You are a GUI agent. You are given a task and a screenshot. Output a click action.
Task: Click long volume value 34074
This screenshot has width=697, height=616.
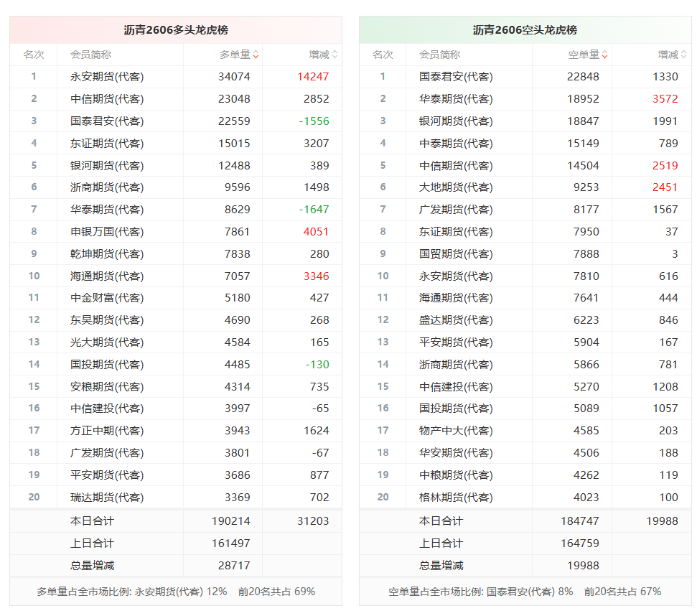point(234,76)
